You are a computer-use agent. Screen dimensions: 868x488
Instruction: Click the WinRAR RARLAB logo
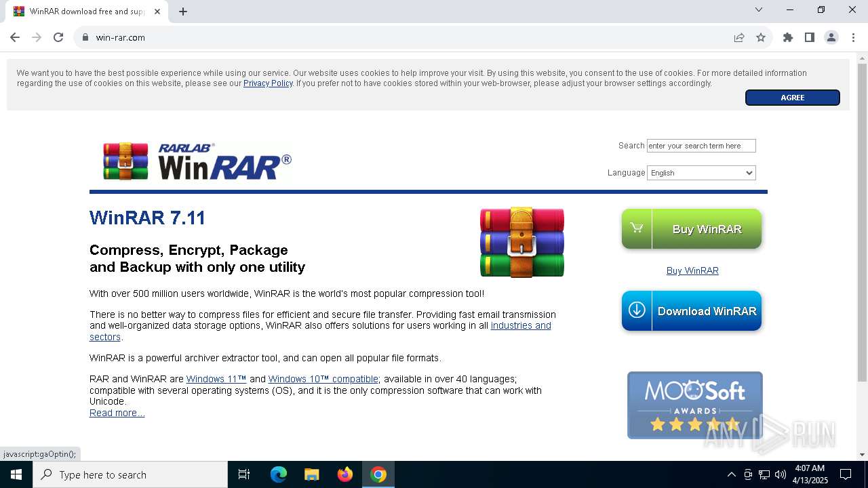[x=197, y=161]
